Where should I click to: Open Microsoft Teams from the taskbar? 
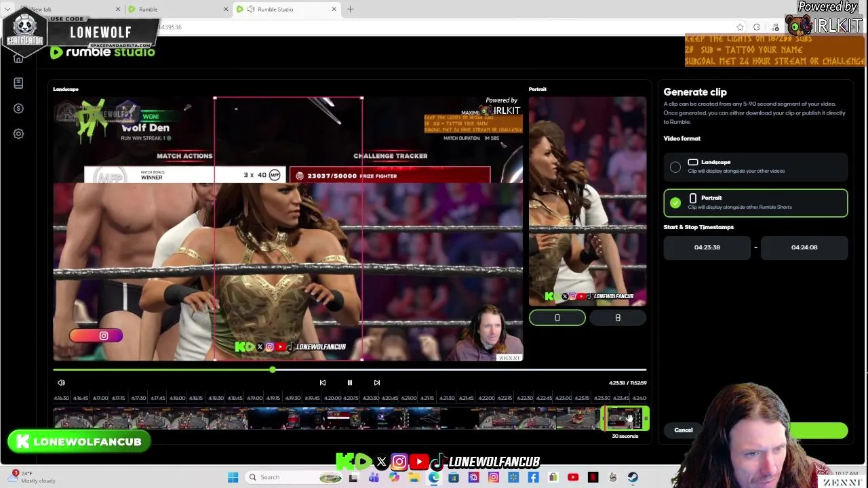coord(374,478)
